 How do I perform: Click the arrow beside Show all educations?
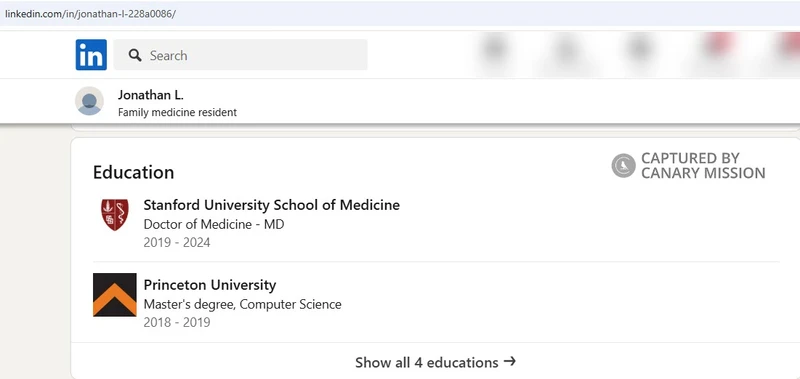[x=509, y=362]
